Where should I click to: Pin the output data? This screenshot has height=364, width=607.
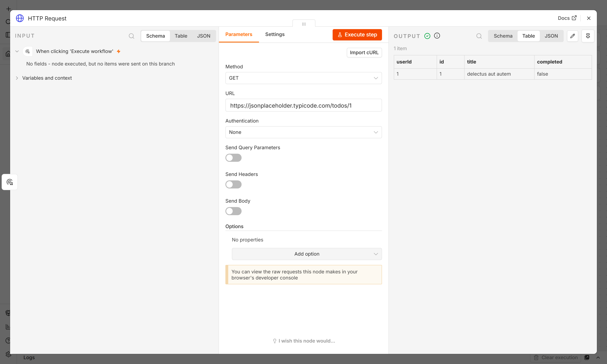[x=588, y=36]
